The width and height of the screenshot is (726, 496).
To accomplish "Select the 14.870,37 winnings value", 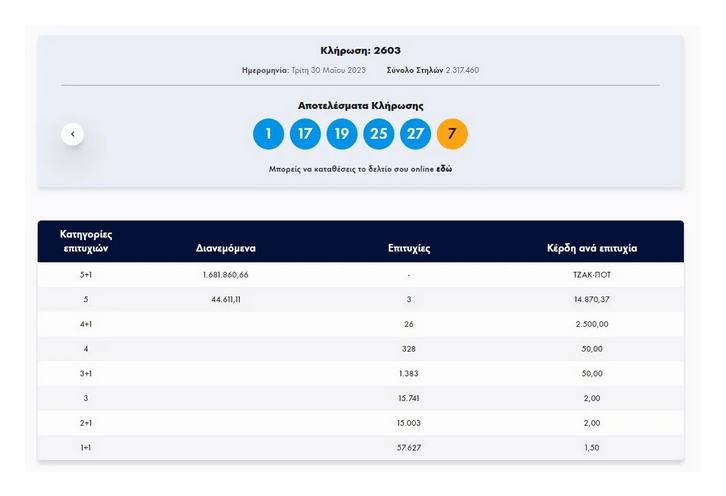I will [x=592, y=299].
